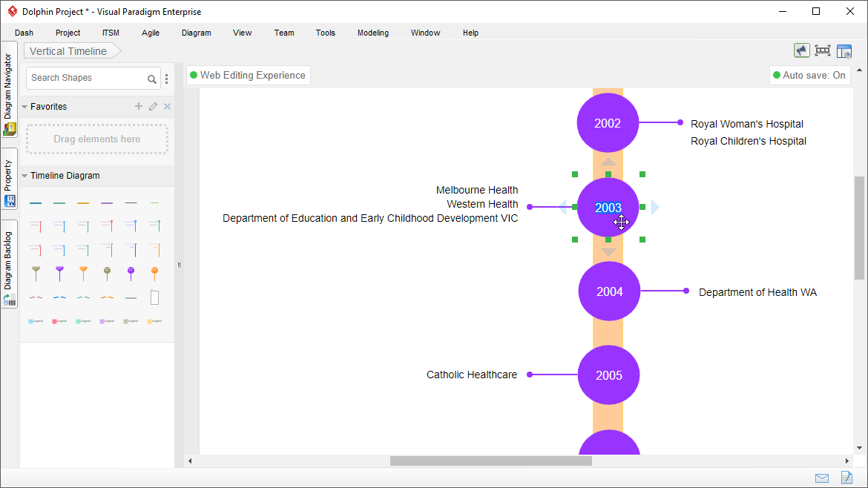868x488 pixels.
Task: Open the Agile menu
Action: tap(151, 33)
